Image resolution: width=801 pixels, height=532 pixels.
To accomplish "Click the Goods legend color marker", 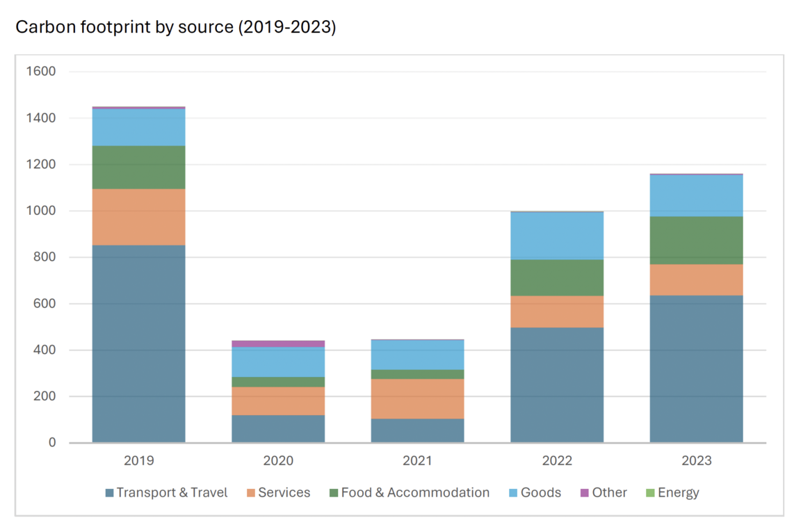I will click(x=512, y=492).
